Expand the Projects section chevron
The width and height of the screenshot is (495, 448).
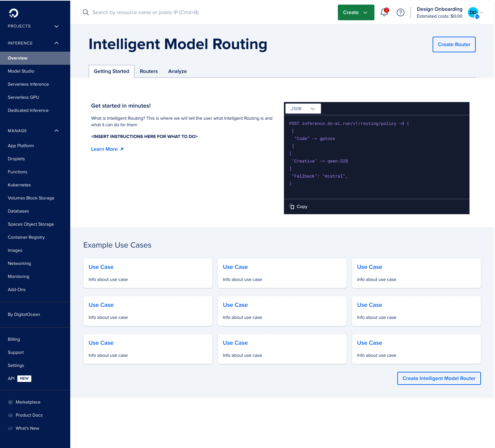[x=57, y=26]
